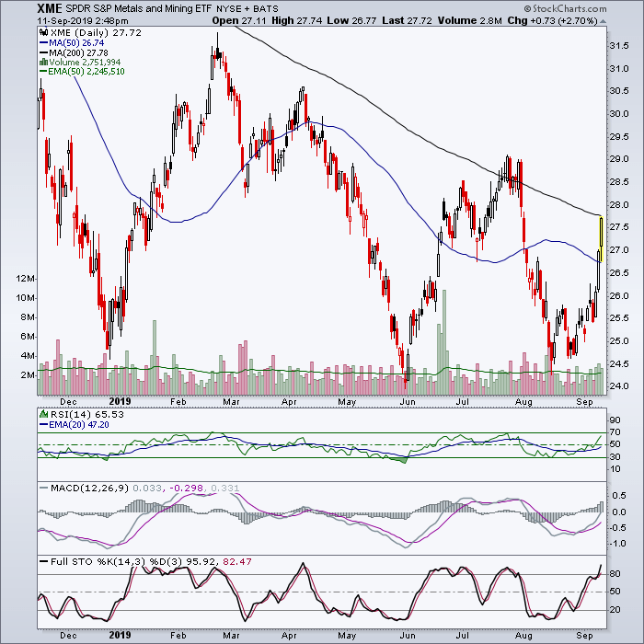
Task: Click the 'RSI(14) 65.53' indicator label
Action: 86,414
